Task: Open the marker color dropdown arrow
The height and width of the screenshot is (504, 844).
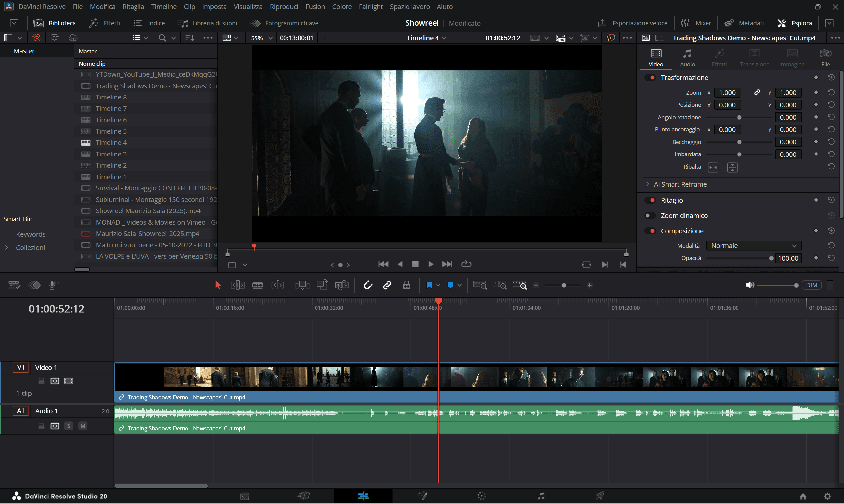Action: [x=459, y=285]
